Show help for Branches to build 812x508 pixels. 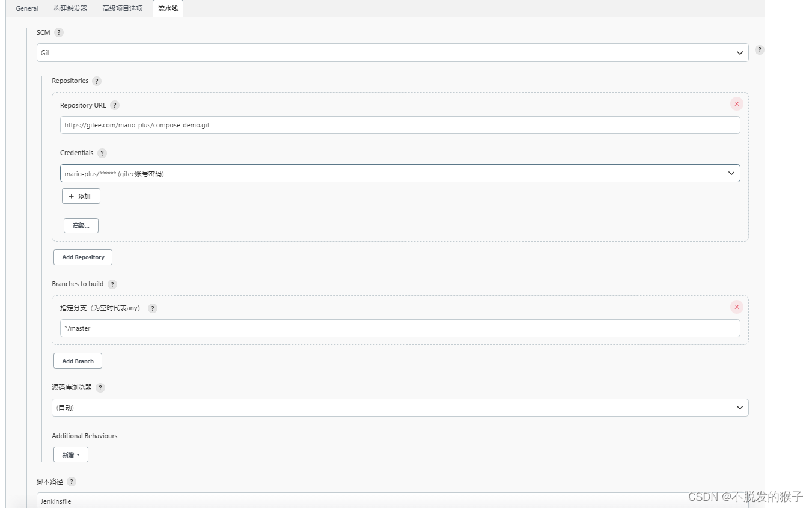112,284
